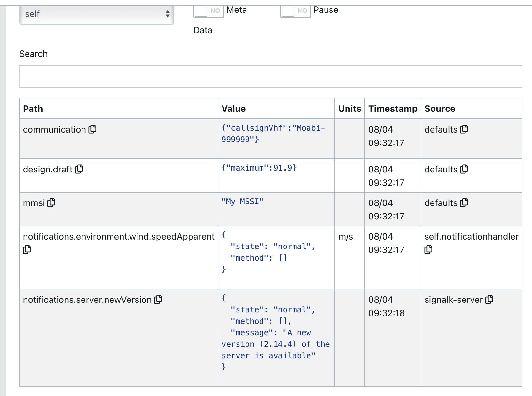The width and height of the screenshot is (532, 396).
Task: Toggle the Pause switch
Action: (295, 11)
